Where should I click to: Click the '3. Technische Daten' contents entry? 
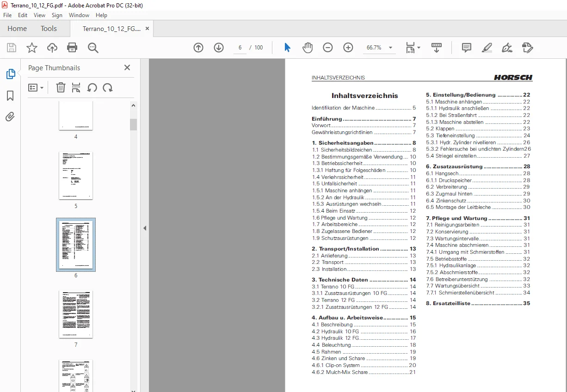coord(364,280)
